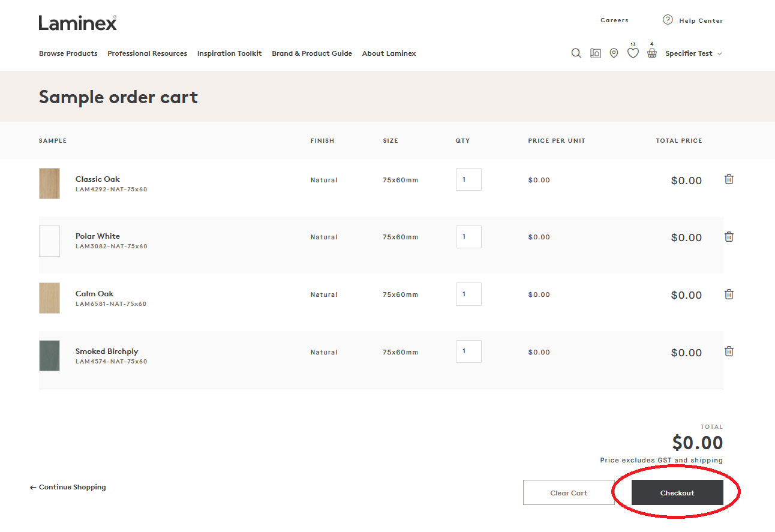
Task: Open the cart basket icon
Action: 652,53
